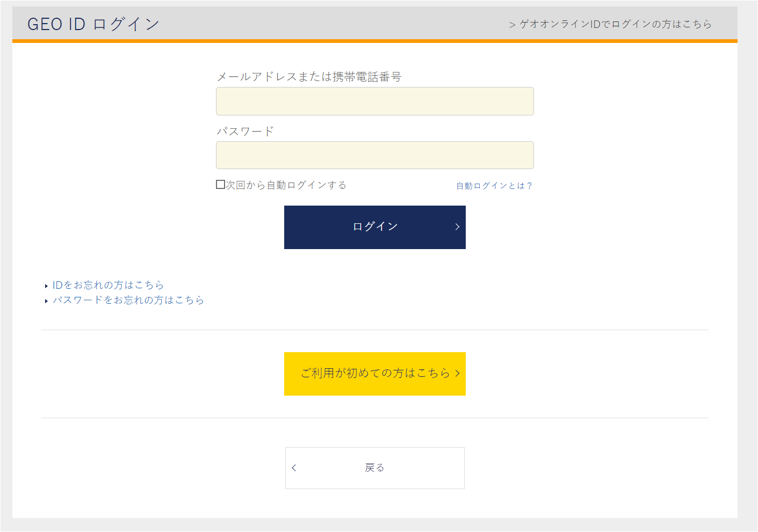This screenshot has height=532, width=758.
Task: Open the パスワードをお忘れの方はこちら link
Action: (x=128, y=300)
